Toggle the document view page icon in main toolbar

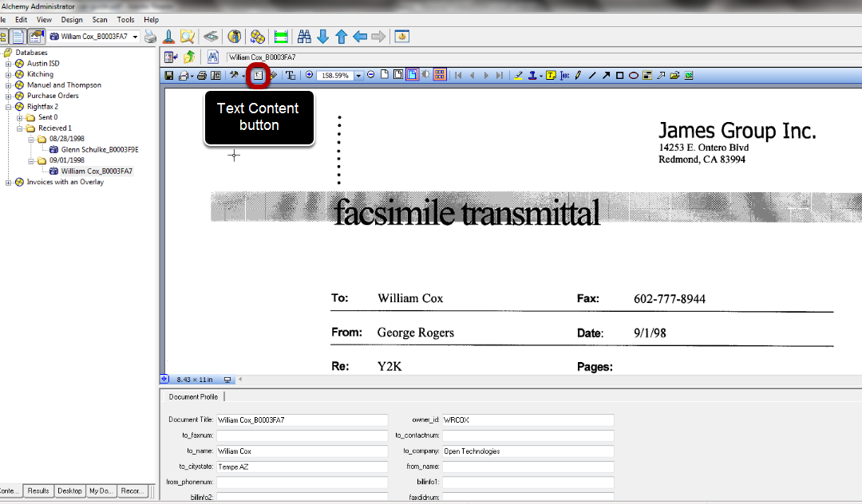[x=18, y=37]
